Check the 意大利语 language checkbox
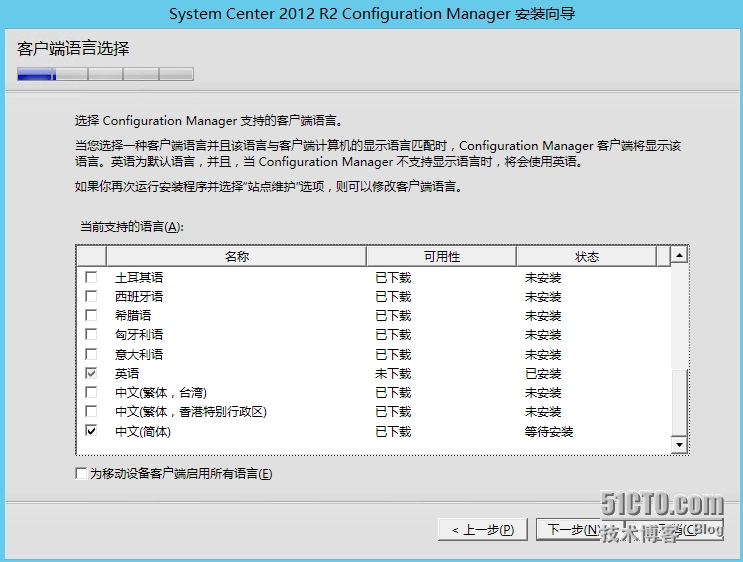 91,354
